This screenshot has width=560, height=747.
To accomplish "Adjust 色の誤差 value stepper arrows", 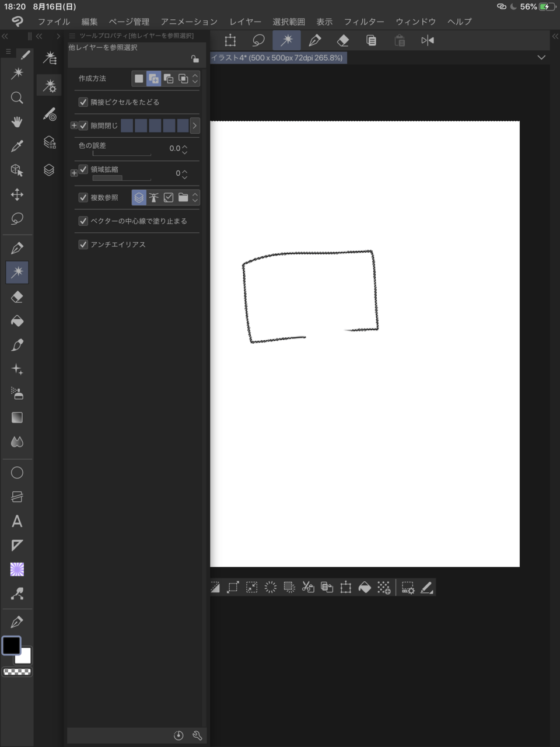I will pyautogui.click(x=185, y=149).
